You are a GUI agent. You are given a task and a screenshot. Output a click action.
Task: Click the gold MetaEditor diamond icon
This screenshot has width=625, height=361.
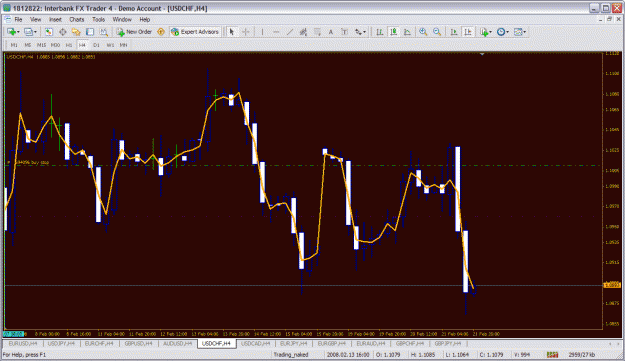click(x=161, y=32)
